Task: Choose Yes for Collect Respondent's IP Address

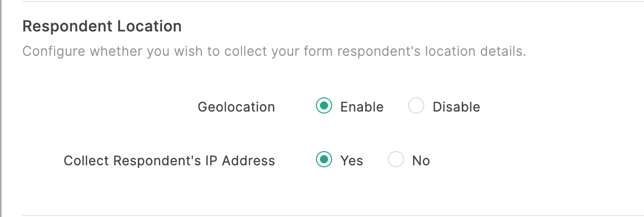Action: coord(324,160)
